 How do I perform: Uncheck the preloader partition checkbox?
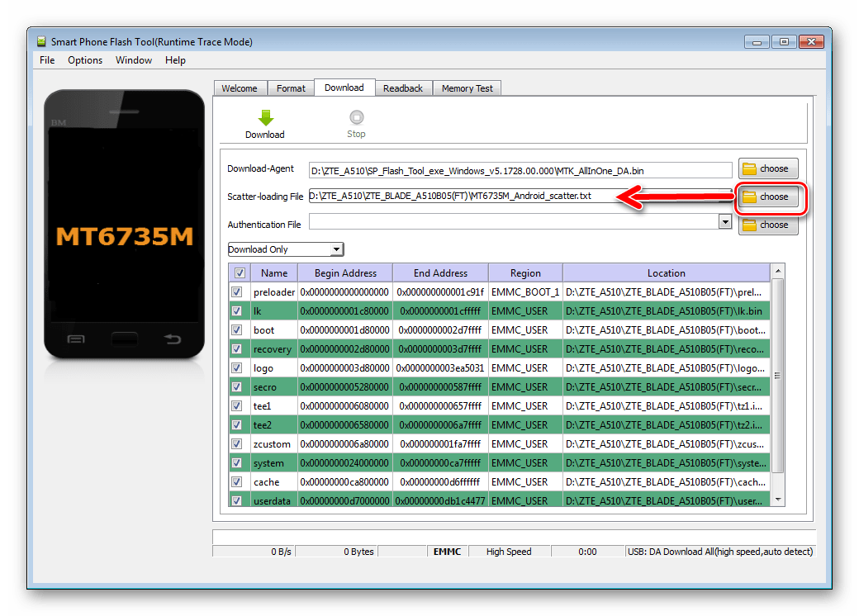237,291
